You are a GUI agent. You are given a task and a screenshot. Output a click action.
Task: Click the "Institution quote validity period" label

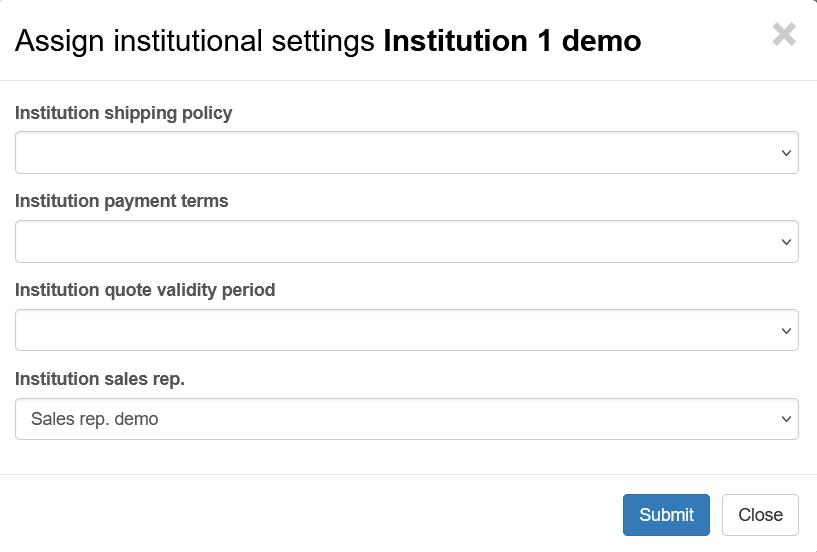[x=145, y=290]
